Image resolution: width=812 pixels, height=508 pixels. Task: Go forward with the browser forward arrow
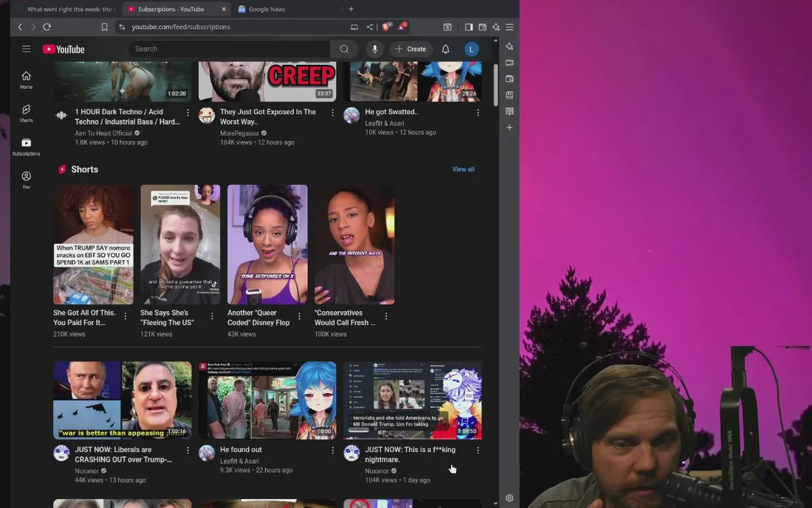tap(33, 27)
